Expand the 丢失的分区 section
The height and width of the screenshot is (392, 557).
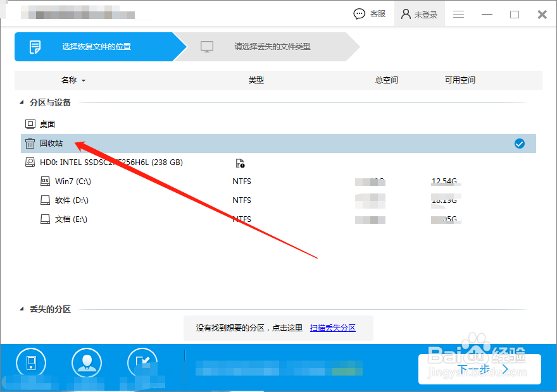tap(23, 309)
